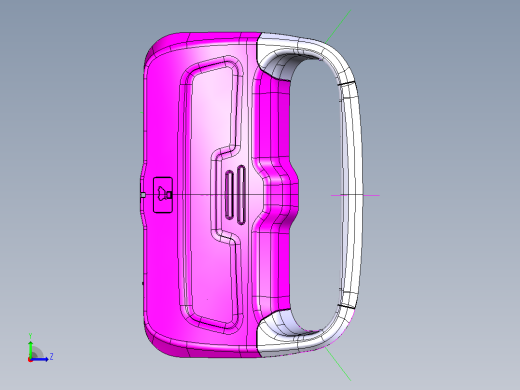Pick the green construction line below the handle
This screenshot has height=390, width=520.
338,364
